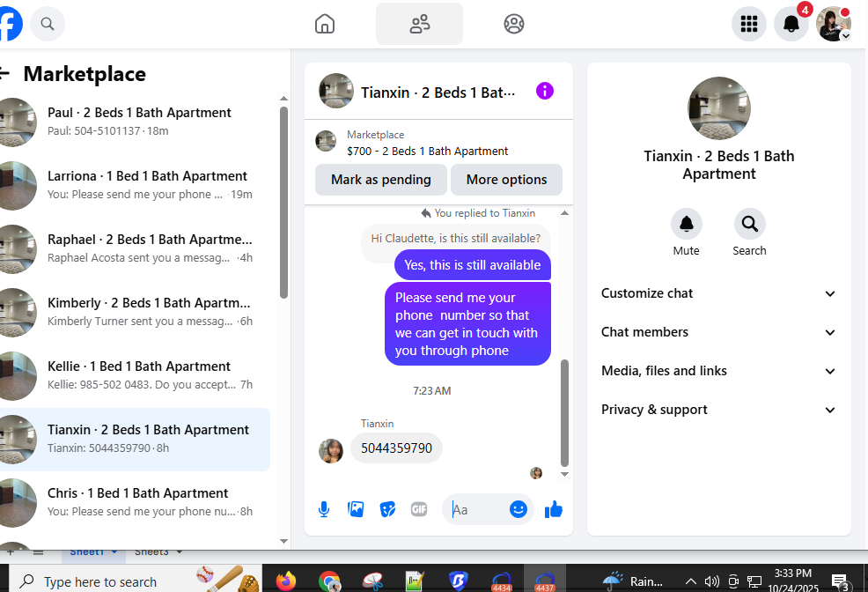Open Larriona's 1 Bed 1 Bath conversation
The image size is (868, 592).
click(x=135, y=186)
